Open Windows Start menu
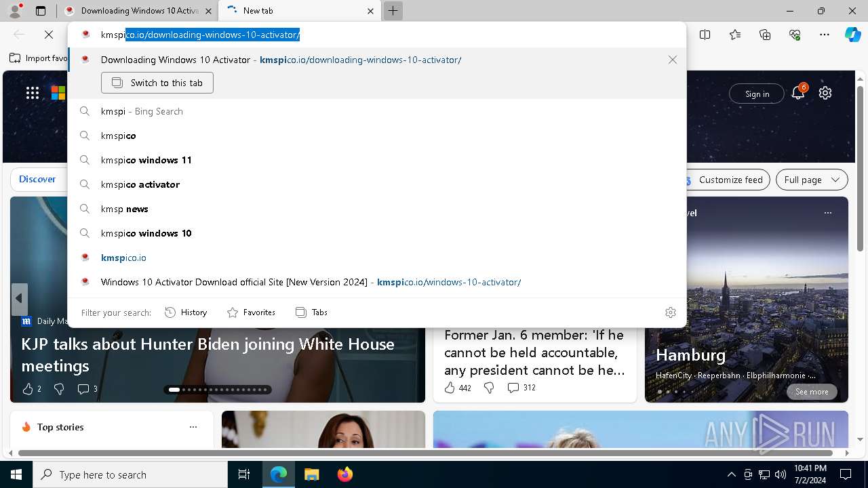868x488 pixels. (16, 474)
